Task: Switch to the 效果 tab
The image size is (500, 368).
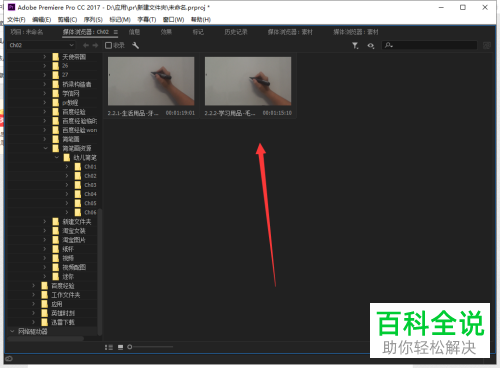Action: click(166, 32)
